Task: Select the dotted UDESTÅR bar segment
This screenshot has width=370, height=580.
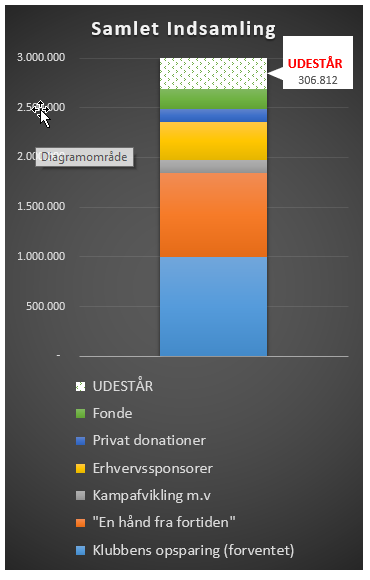Action: [x=213, y=74]
